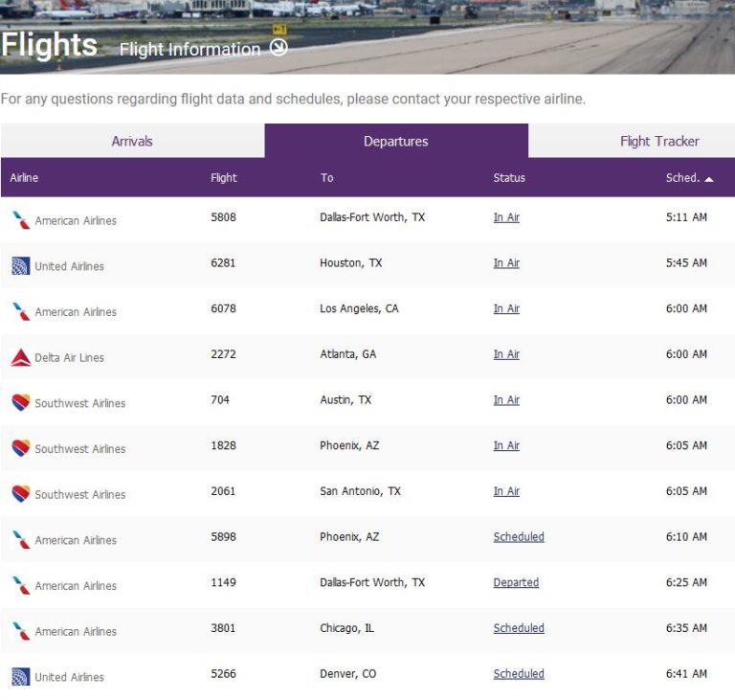Click scheduled time 6:41 AM
735x700 pixels.
click(686, 674)
